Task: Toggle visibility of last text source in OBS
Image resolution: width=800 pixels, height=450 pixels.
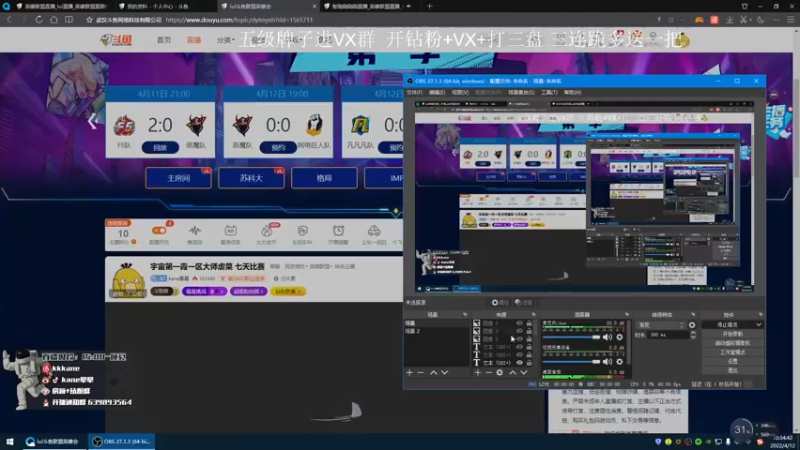Action: [519, 363]
